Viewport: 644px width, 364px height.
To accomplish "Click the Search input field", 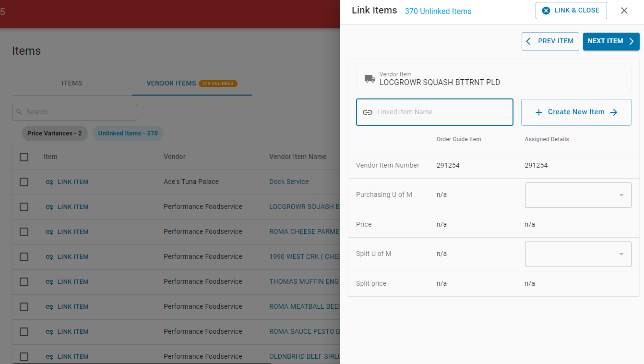I will point(74,112).
